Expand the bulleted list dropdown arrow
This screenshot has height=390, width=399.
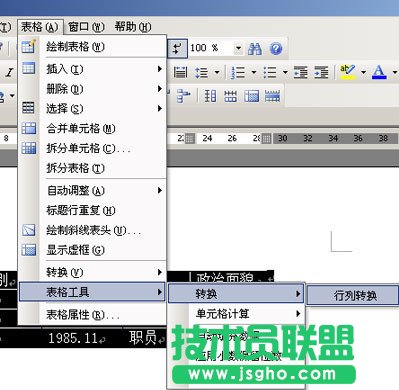click(285, 72)
